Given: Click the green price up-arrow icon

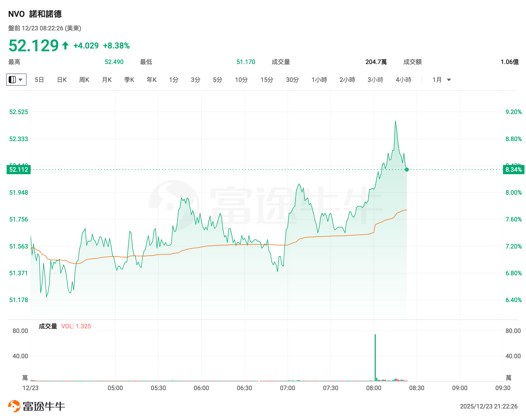Looking at the screenshot, I should (65, 46).
